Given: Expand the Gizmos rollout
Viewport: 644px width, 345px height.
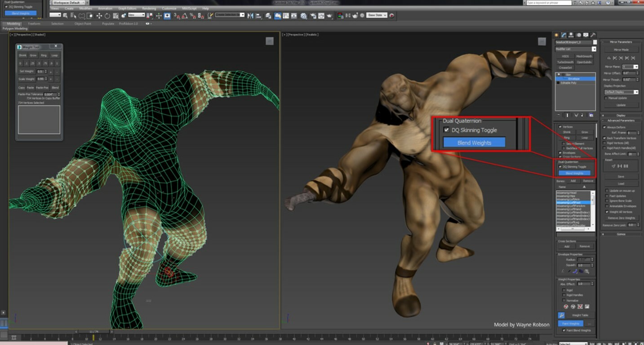Looking at the screenshot, I should [x=621, y=234].
